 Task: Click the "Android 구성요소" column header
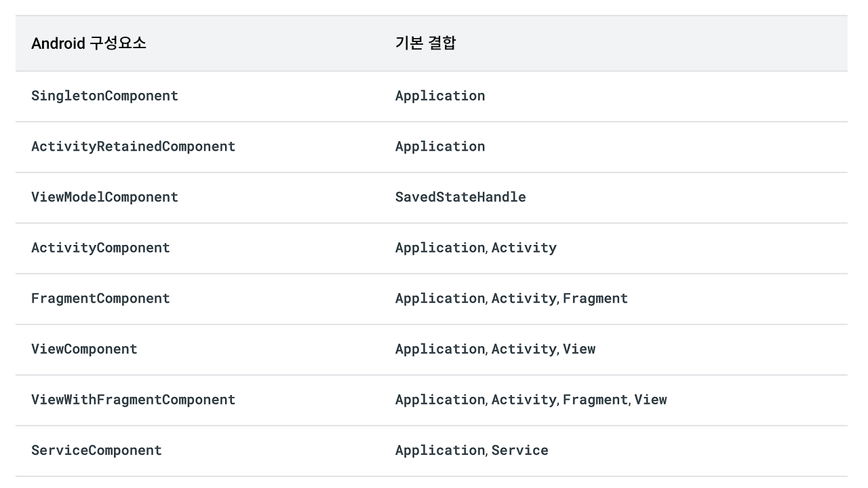[89, 43]
